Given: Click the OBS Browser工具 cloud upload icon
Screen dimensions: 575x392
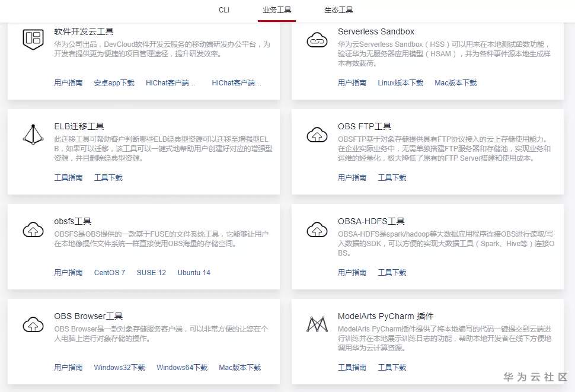Looking at the screenshot, I should point(33,324).
